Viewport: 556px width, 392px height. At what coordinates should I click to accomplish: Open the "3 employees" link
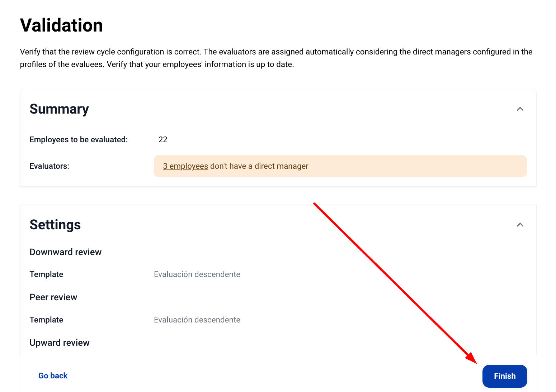pyautogui.click(x=185, y=166)
